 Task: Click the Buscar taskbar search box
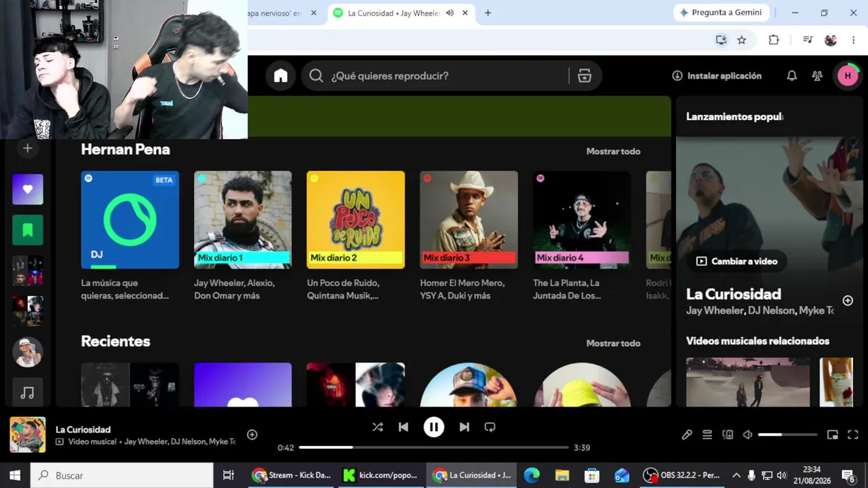(123, 475)
